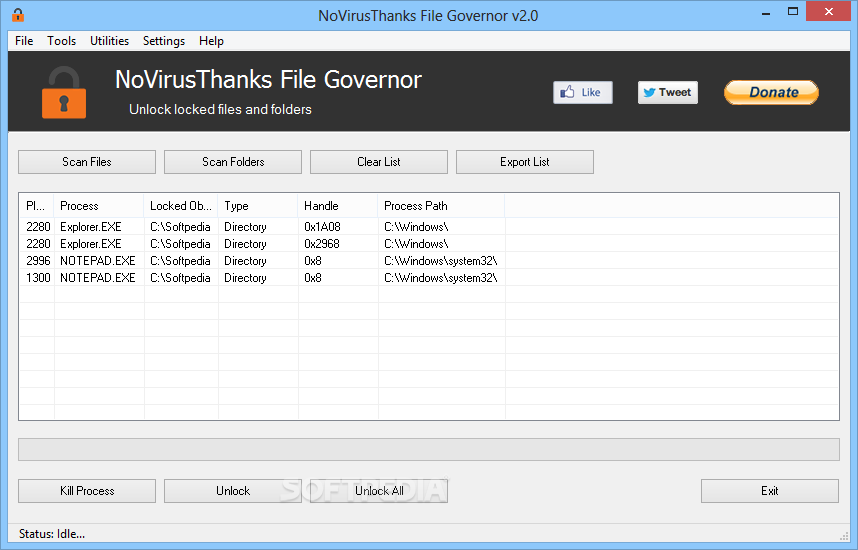Open the Tools menu
Image resolution: width=858 pixels, height=550 pixels.
pos(61,41)
